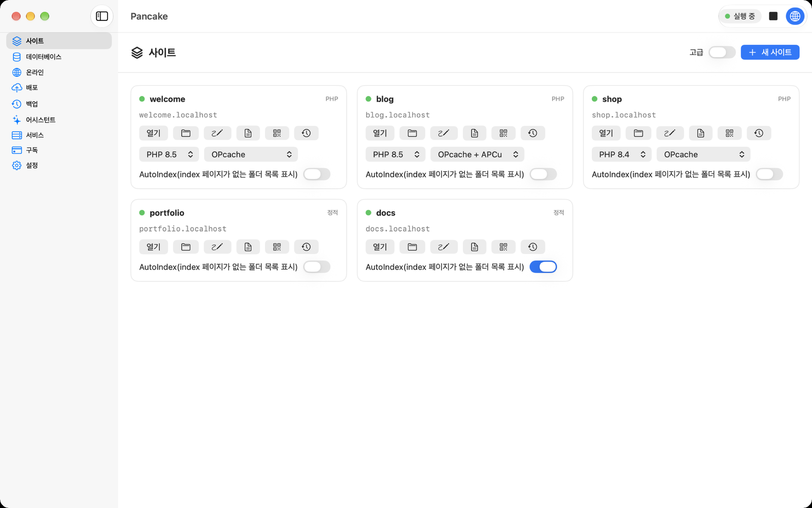This screenshot has width=812, height=508.
Task: Open history for welcome site
Action: [307, 133]
